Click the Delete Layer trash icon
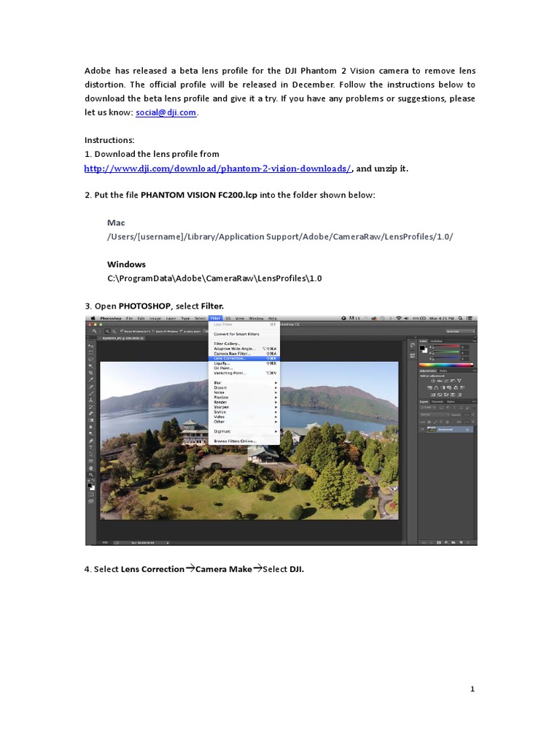 tap(468, 543)
